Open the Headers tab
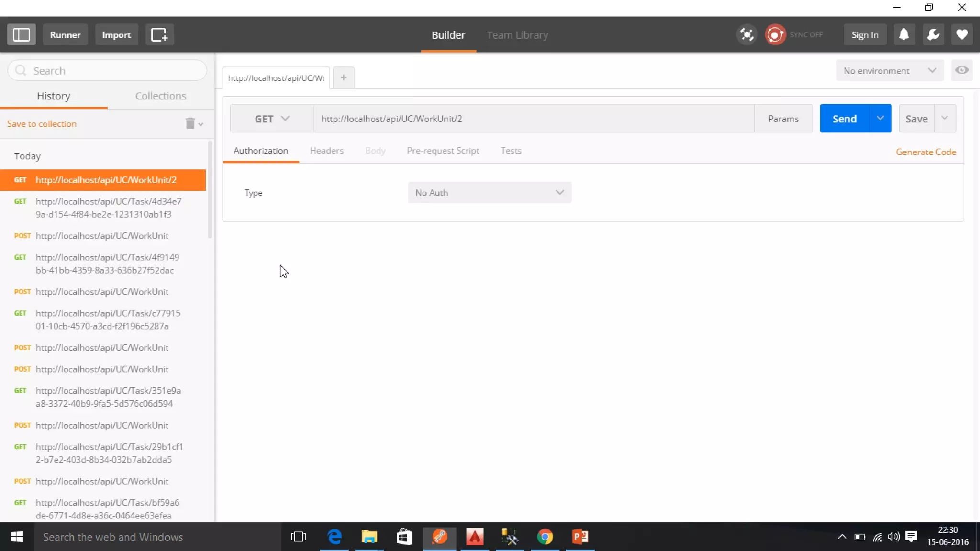Viewport: 980px width, 551px height. click(326, 151)
